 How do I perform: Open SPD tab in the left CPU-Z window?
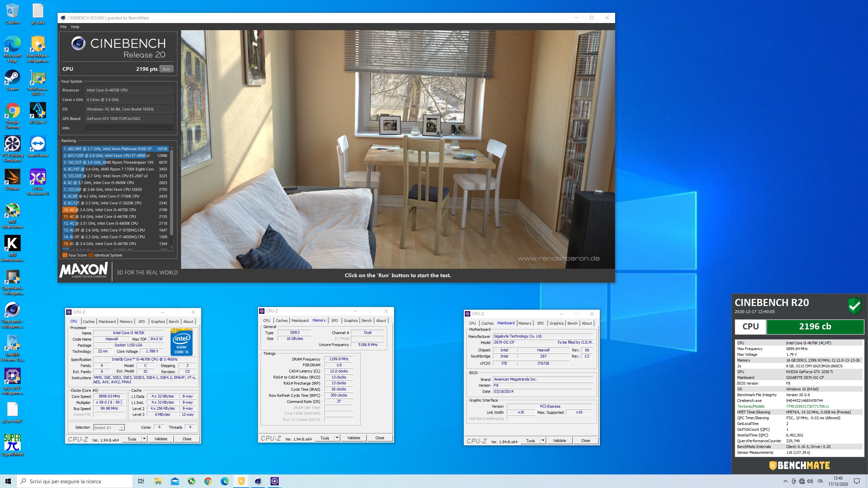[x=142, y=322]
